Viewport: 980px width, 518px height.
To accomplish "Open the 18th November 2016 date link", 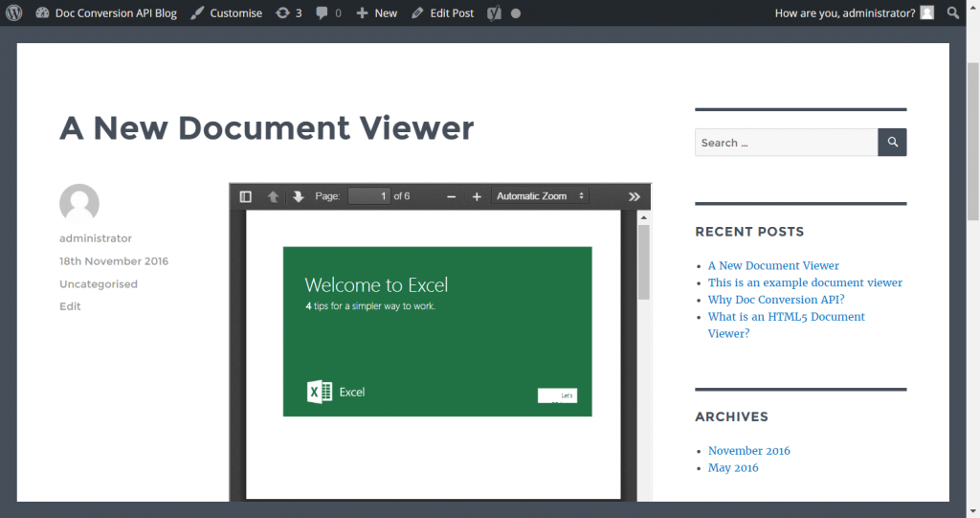I will (114, 260).
